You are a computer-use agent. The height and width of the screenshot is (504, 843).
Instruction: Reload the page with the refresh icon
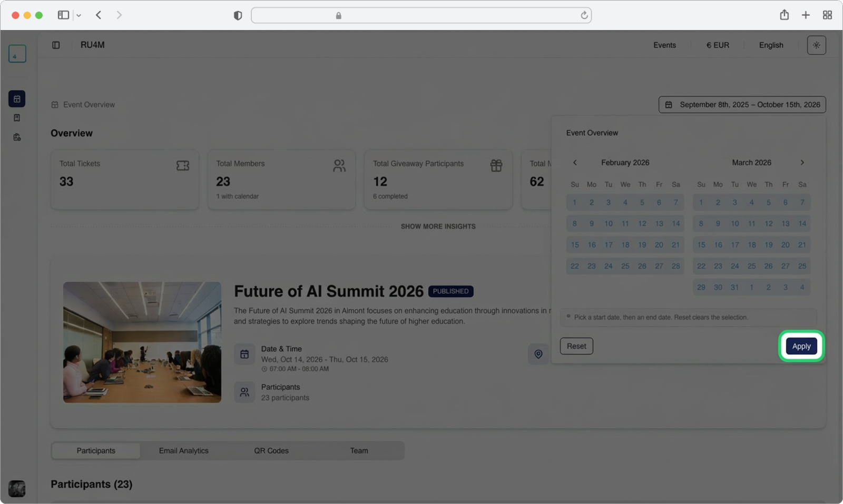pos(584,15)
